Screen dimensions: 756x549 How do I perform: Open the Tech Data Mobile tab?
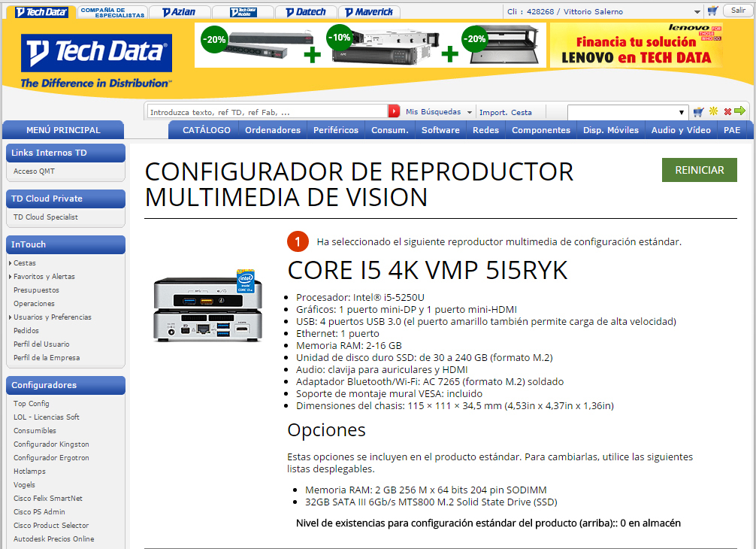click(x=243, y=12)
